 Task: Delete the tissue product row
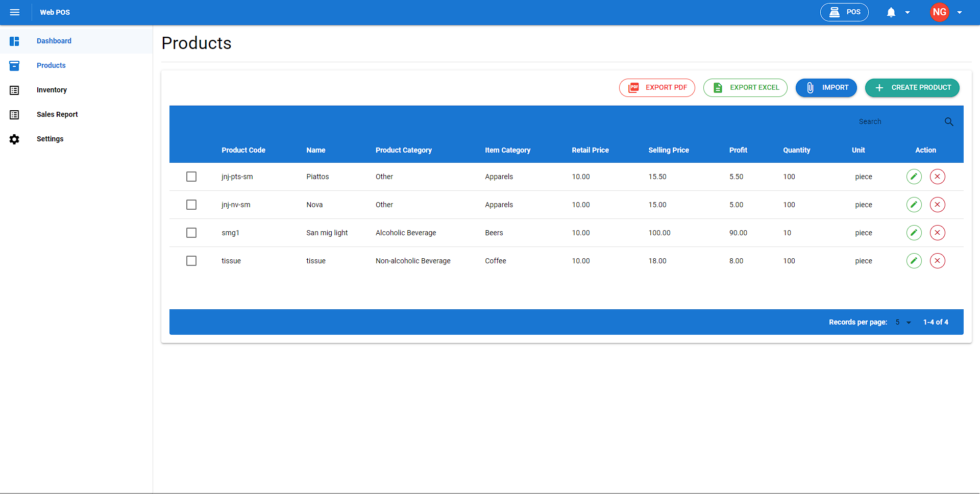937,261
